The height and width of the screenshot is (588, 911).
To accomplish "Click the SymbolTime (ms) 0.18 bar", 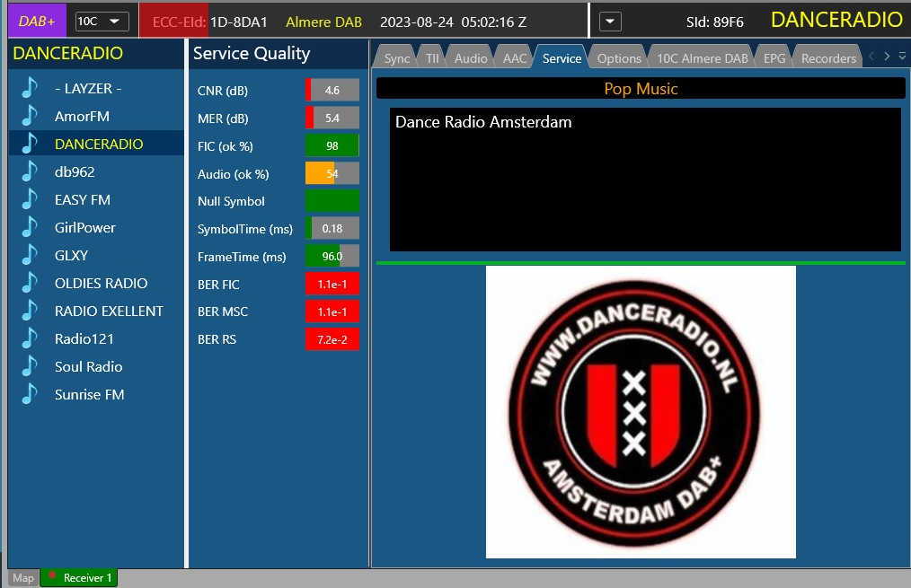I will point(332,228).
